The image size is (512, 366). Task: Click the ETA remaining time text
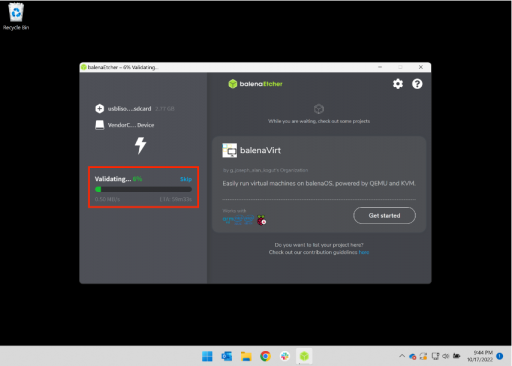click(176, 199)
